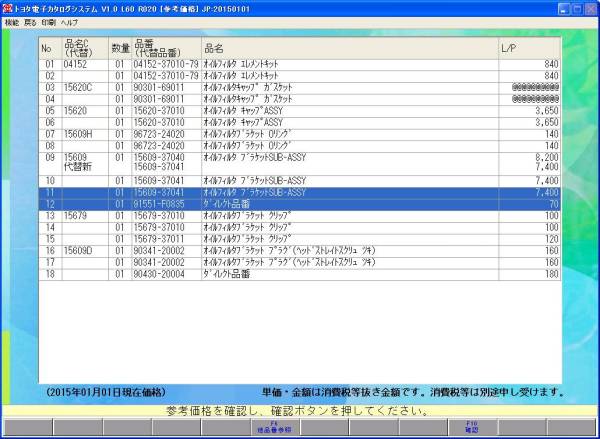Click the F6 他品番参照 function button

click(275, 427)
